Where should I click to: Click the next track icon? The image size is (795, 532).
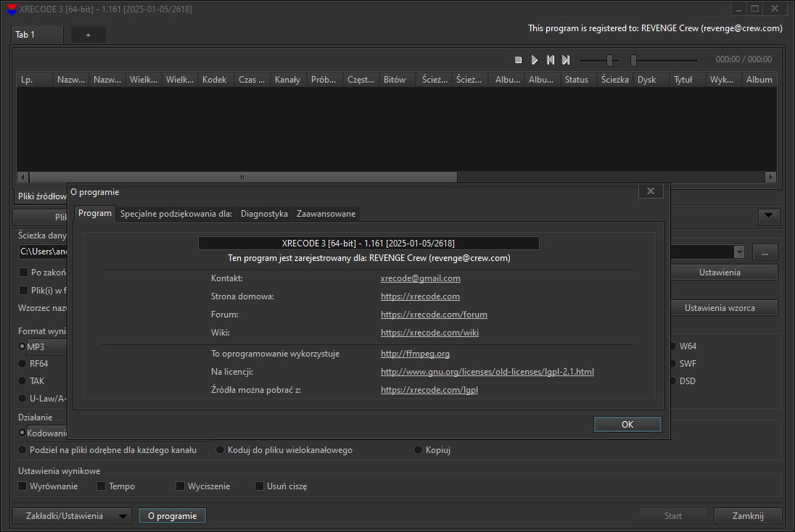point(566,59)
